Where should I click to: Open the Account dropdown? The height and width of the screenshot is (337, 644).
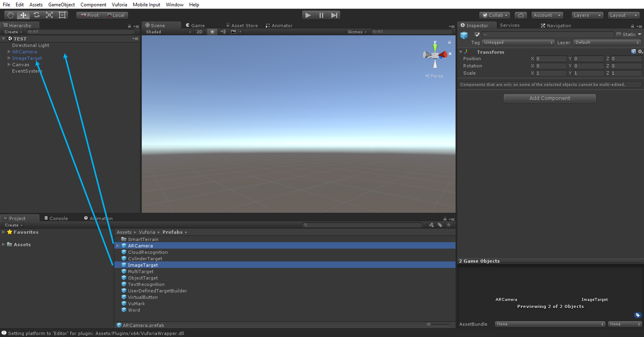(547, 15)
